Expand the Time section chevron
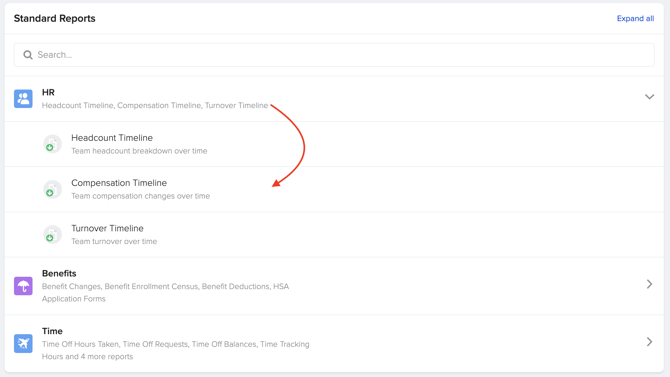Viewport: 670px width, 377px height. pos(649,342)
